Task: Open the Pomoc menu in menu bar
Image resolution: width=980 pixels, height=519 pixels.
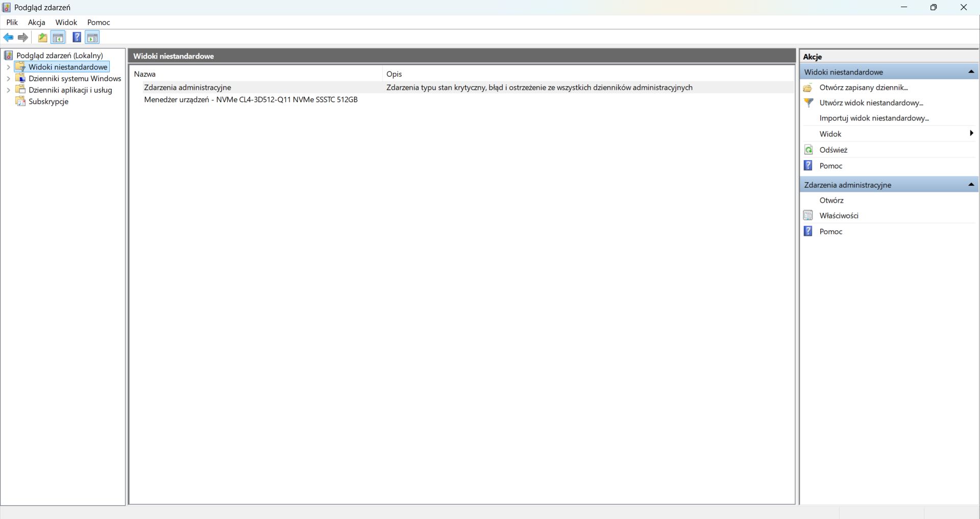Action: [x=99, y=22]
